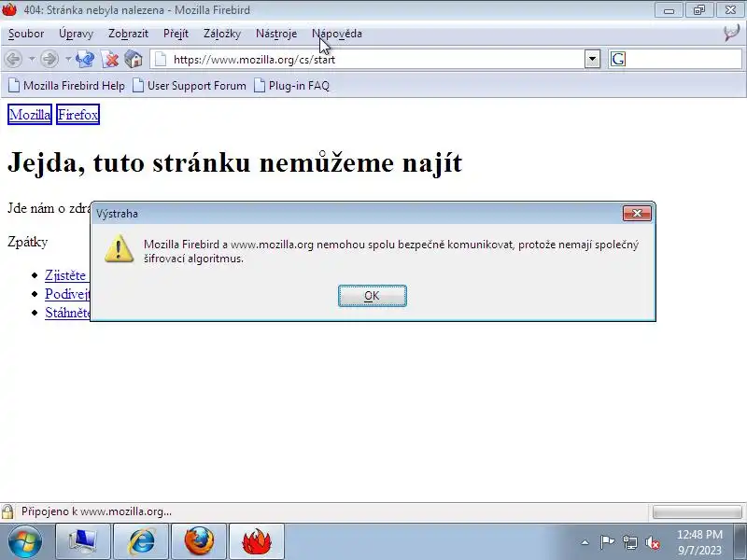Reload the page with the Reload icon
Viewport: 747px width, 560px height.
click(x=85, y=60)
